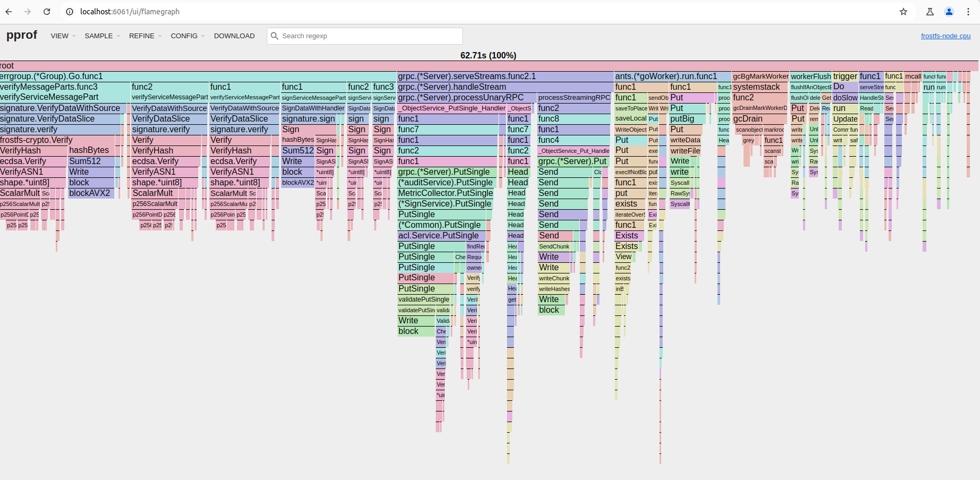Select the (*Common).PutSingle frame
The image size is (980, 480).
443,225
